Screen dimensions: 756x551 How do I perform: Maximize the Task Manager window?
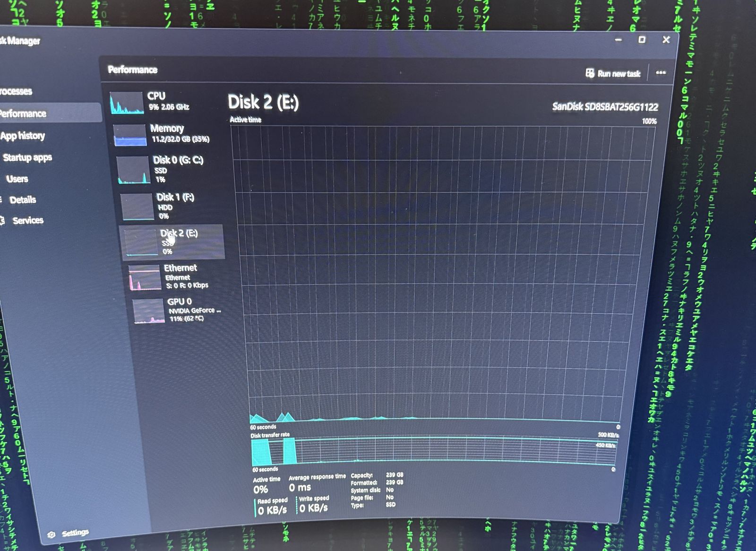[642, 40]
